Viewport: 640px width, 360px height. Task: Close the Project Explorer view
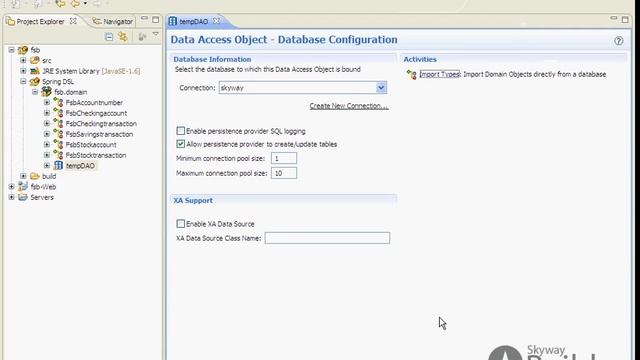click(x=73, y=21)
